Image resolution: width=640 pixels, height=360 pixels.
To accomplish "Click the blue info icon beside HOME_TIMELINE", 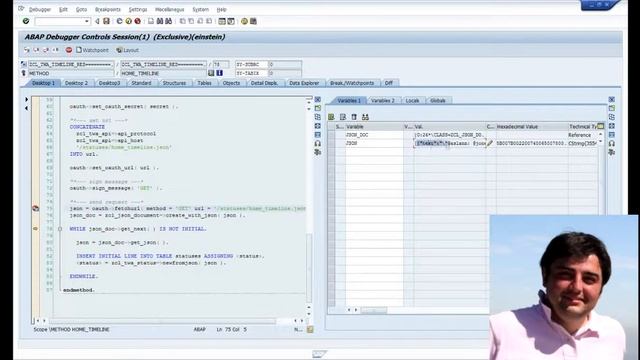I will pos(220,73).
